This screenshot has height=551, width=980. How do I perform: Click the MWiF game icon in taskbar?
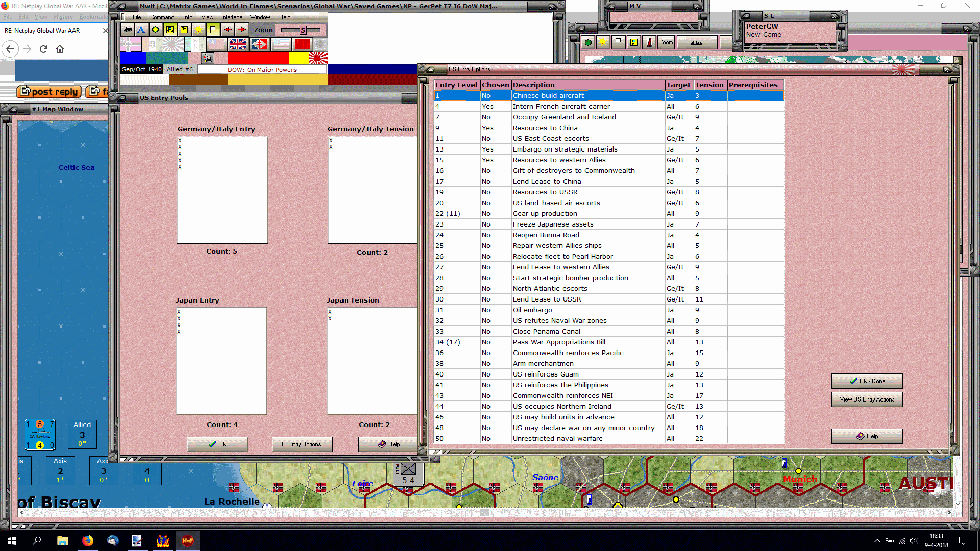point(188,541)
